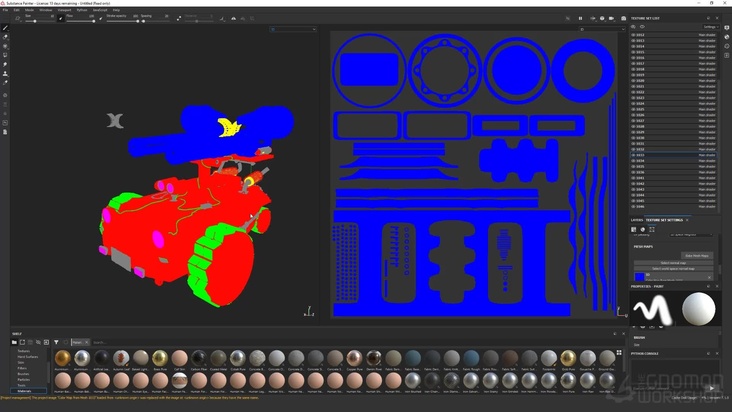Viewport: 732px width, 412px height.
Task: Click the display settings dock icon
Action: point(727,28)
